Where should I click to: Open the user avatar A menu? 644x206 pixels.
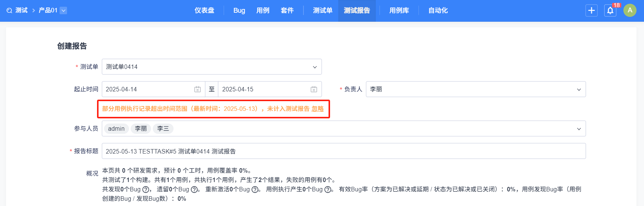click(630, 10)
